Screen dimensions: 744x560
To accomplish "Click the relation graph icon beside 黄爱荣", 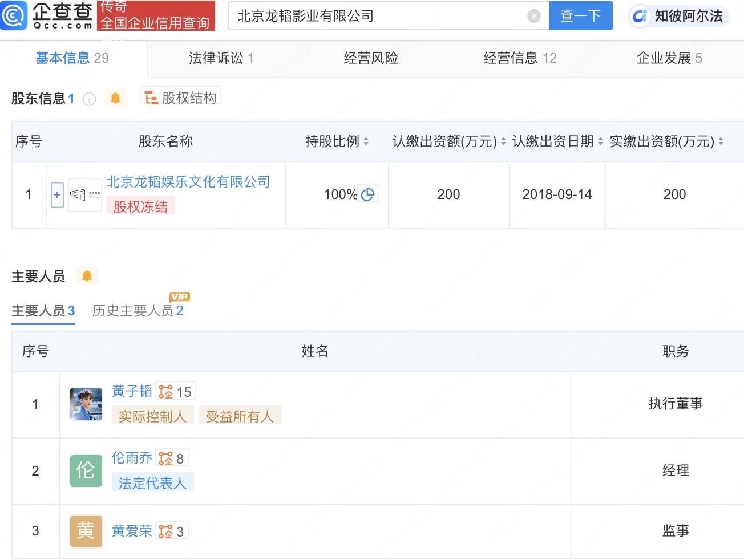I will [x=165, y=531].
